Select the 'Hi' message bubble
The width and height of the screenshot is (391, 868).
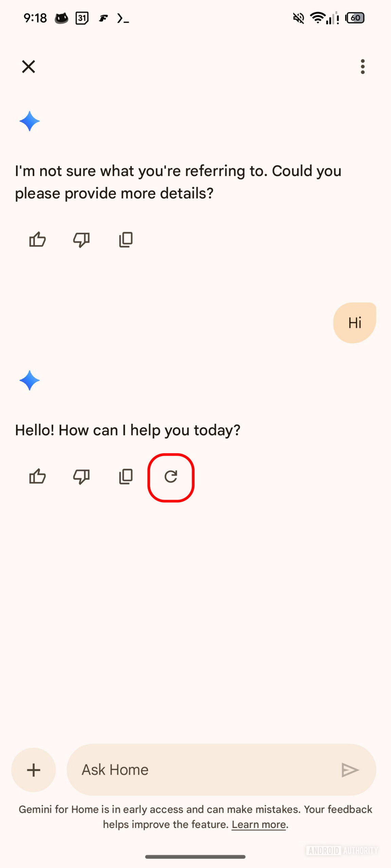point(354,323)
